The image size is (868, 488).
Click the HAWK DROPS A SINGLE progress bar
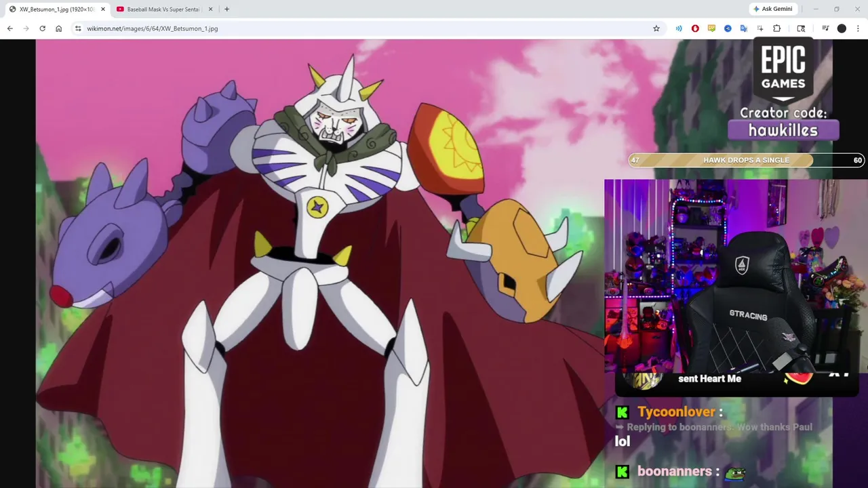746,160
